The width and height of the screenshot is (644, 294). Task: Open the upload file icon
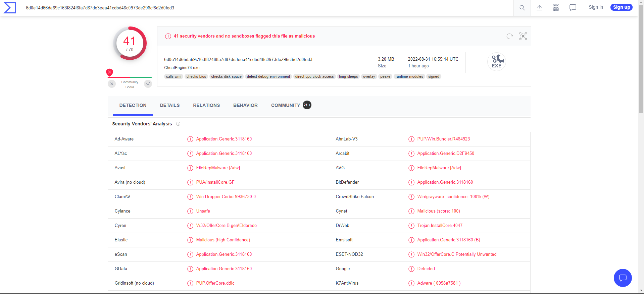pos(539,8)
